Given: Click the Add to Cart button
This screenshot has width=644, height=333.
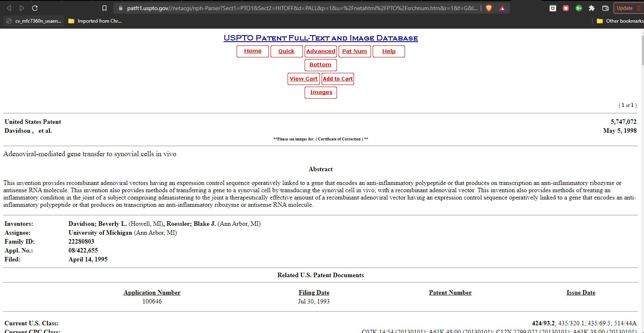Looking at the screenshot, I should [338, 79].
